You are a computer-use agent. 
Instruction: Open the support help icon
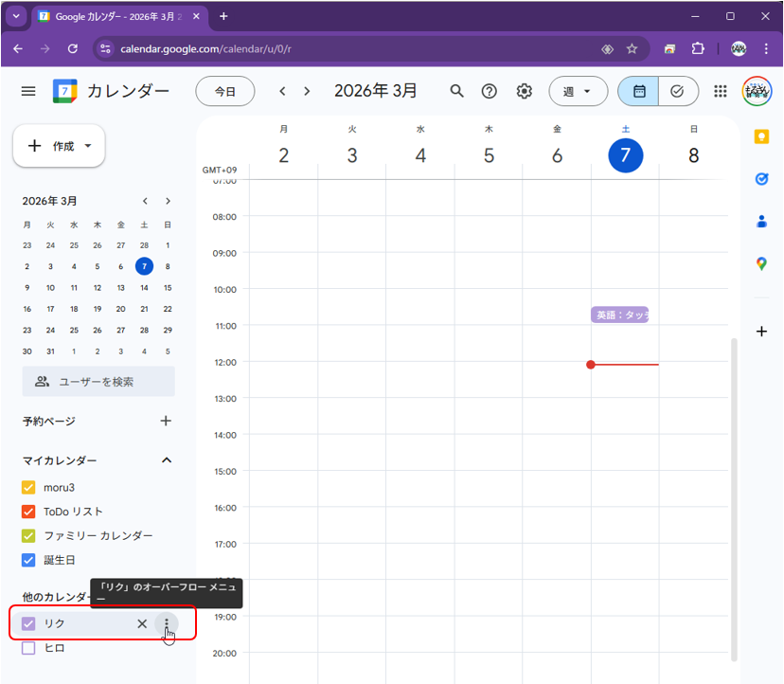point(490,91)
